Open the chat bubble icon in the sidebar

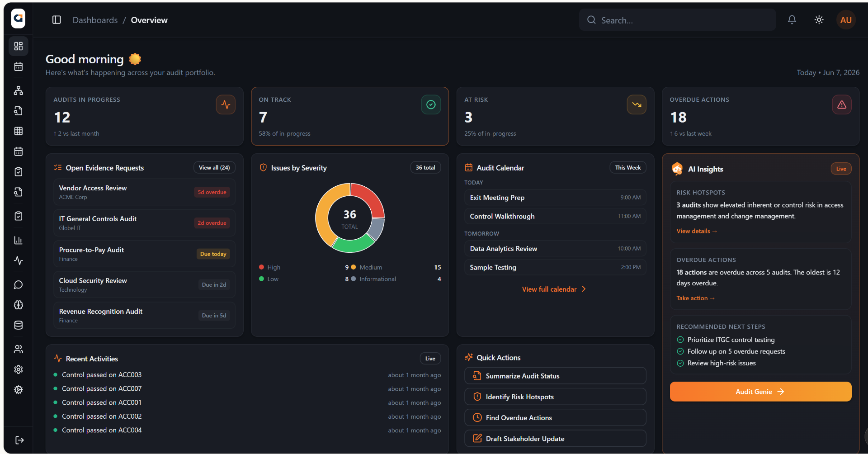(19, 285)
